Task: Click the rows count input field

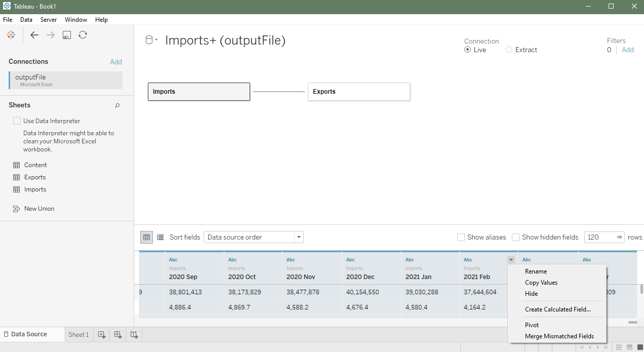Action: [x=599, y=237]
